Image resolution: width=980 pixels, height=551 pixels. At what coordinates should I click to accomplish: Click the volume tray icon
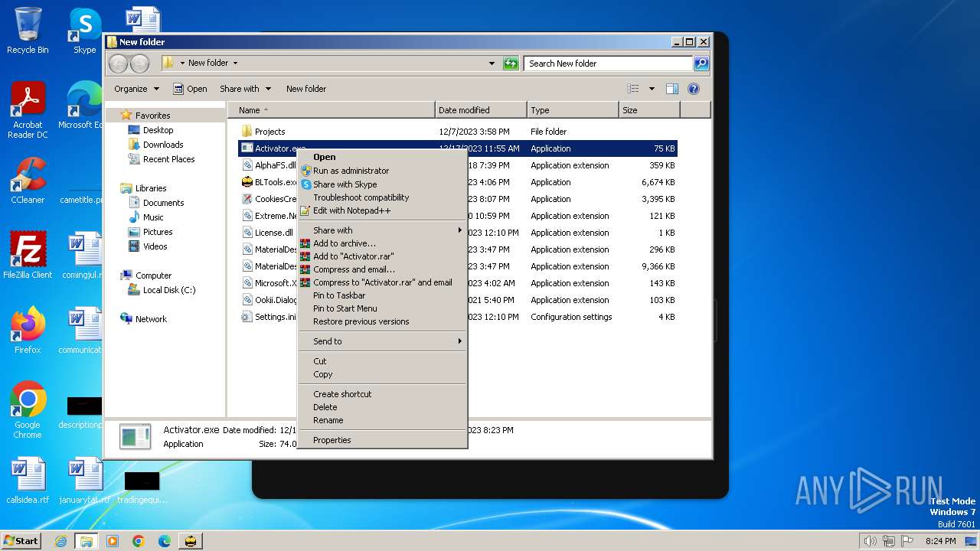[870, 541]
